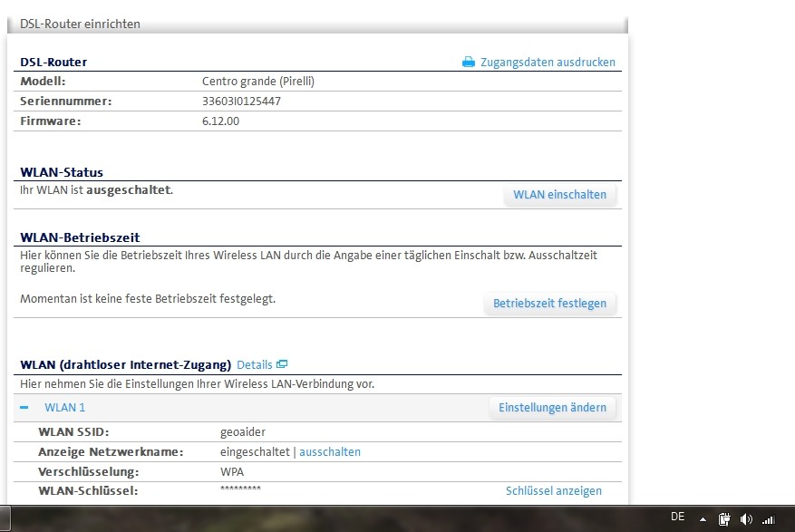Click the serial number value 33603I0125447
Image resolution: width=795 pixels, height=532 pixels.
click(241, 102)
